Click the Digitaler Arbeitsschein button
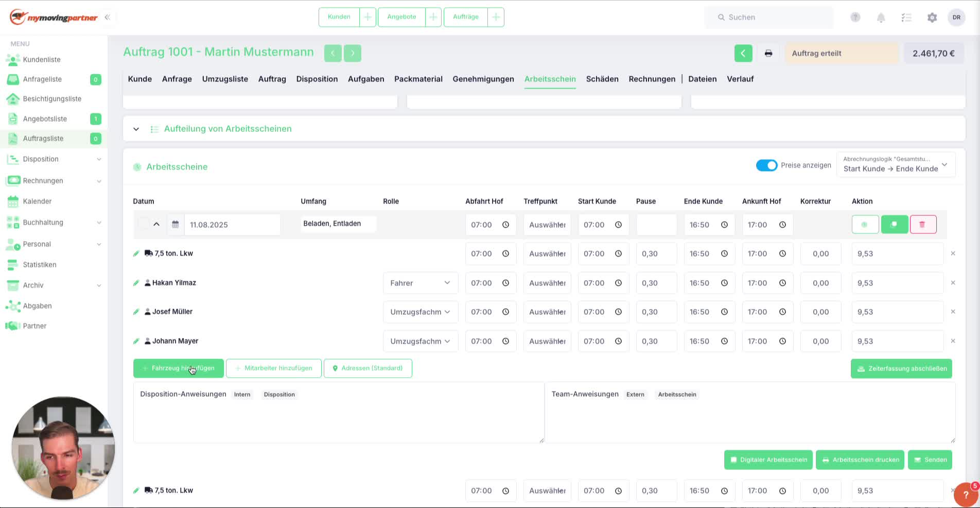Viewport: 980px width, 508px height. coord(768,460)
